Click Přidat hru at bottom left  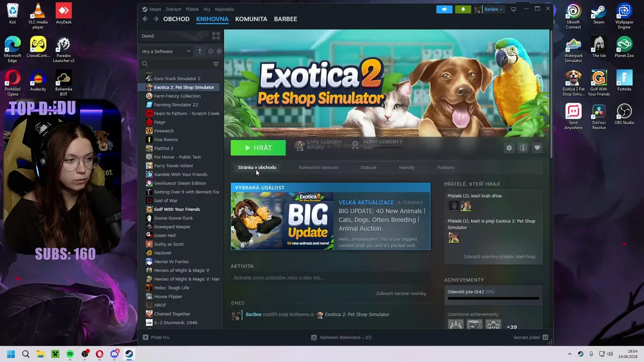tap(156, 337)
